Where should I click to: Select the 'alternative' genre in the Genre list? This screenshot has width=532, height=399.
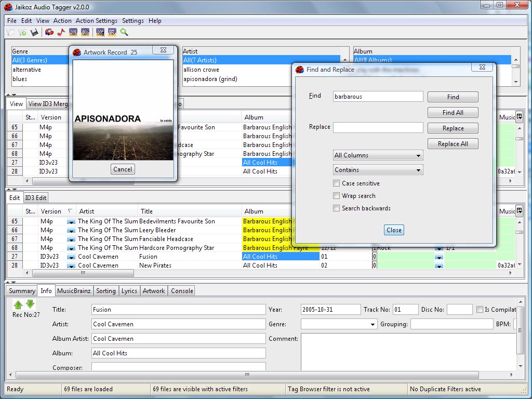tap(40, 70)
